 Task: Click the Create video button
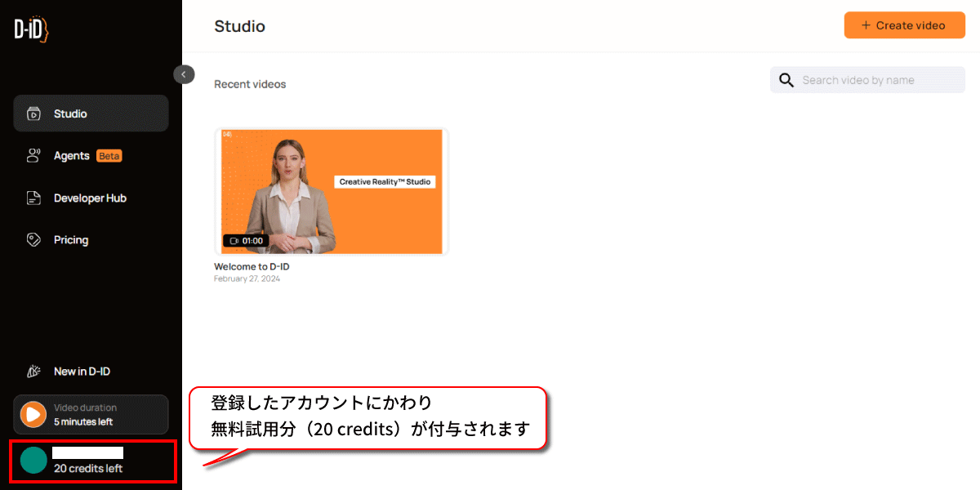tap(905, 25)
